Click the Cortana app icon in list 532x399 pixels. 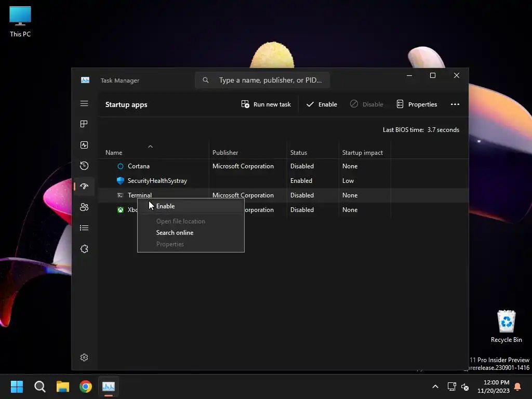pyautogui.click(x=121, y=166)
